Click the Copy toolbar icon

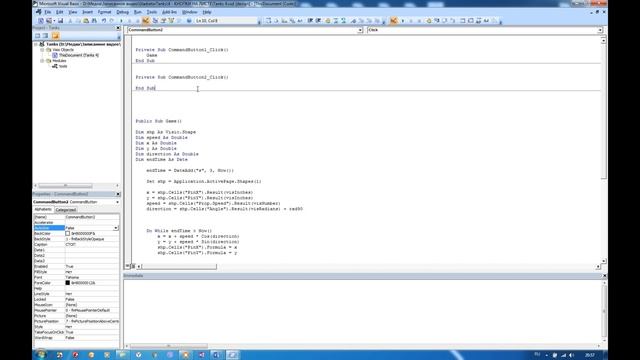pos(78,20)
